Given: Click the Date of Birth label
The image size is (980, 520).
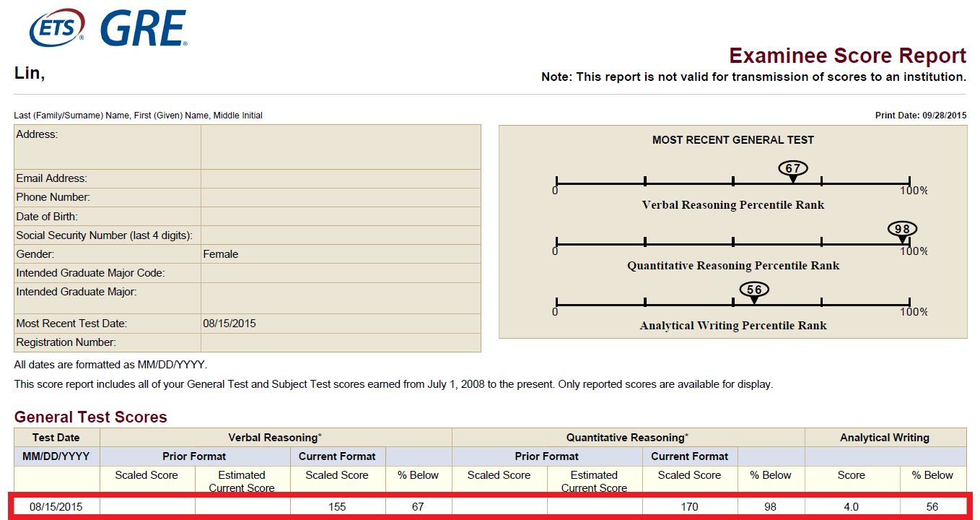Looking at the screenshot, I should [x=47, y=217].
